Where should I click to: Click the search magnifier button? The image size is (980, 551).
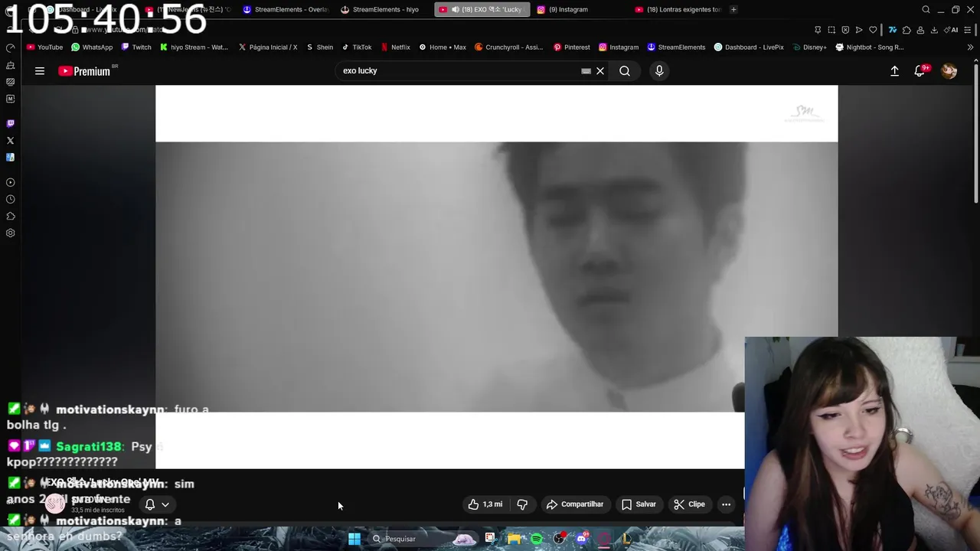pyautogui.click(x=625, y=70)
